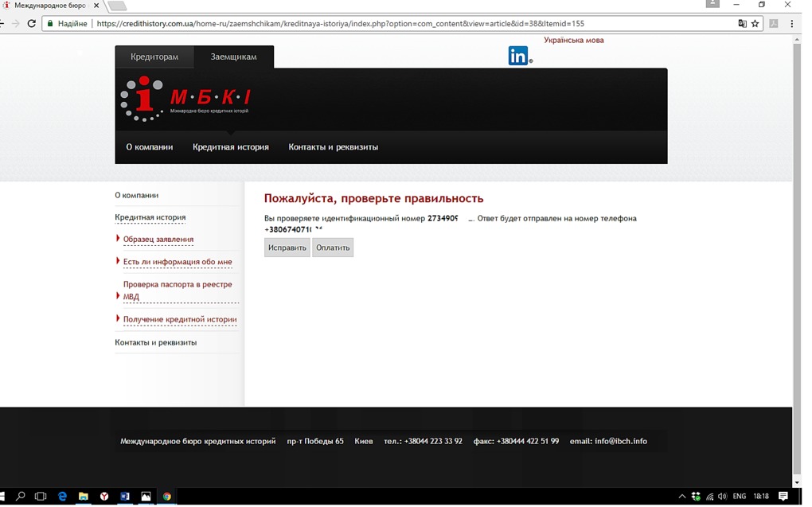
Task: Open Получение кредитной истории sidebar link
Action: (x=179, y=320)
